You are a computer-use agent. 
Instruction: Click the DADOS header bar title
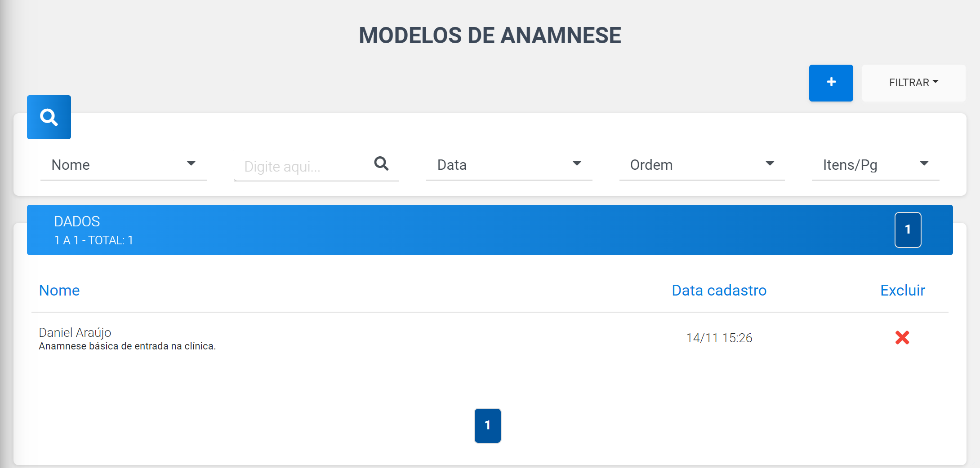77,221
